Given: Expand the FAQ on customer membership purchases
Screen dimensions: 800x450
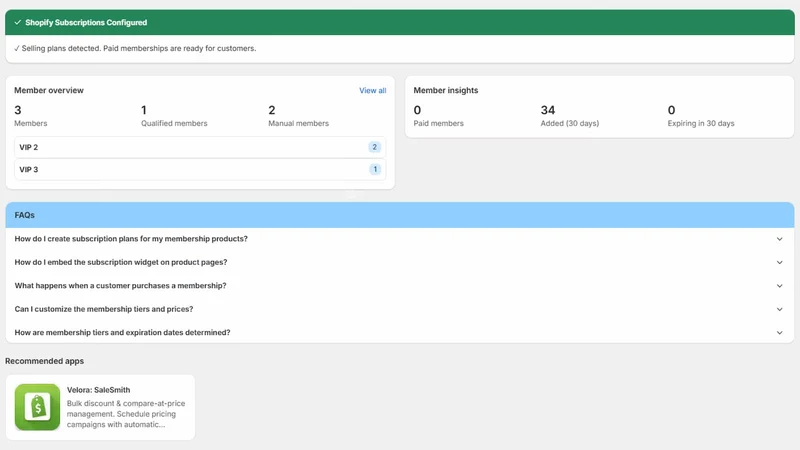Looking at the screenshot, I should click(399, 286).
